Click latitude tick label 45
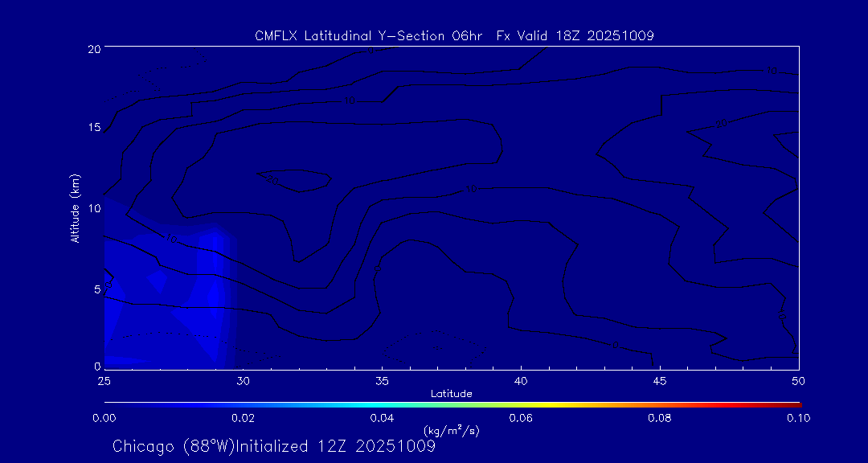This screenshot has width=868, height=463. click(660, 380)
